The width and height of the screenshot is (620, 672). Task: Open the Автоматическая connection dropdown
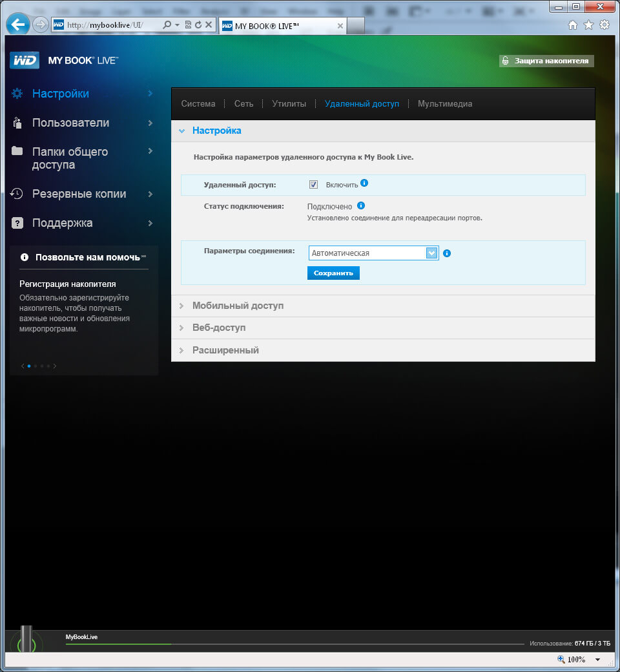tap(373, 253)
